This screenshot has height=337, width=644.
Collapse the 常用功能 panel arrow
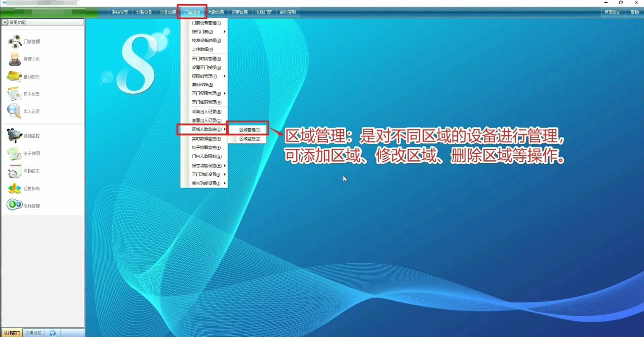click(5, 22)
